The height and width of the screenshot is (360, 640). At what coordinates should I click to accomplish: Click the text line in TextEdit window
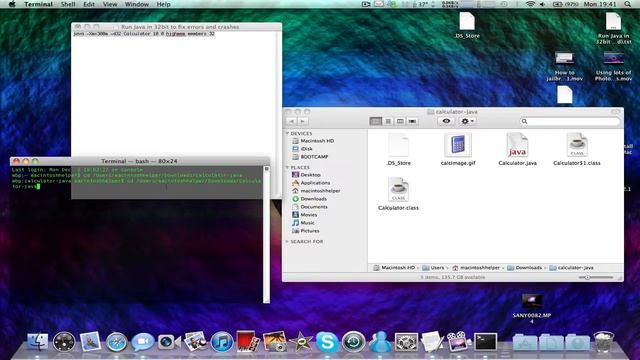144,34
